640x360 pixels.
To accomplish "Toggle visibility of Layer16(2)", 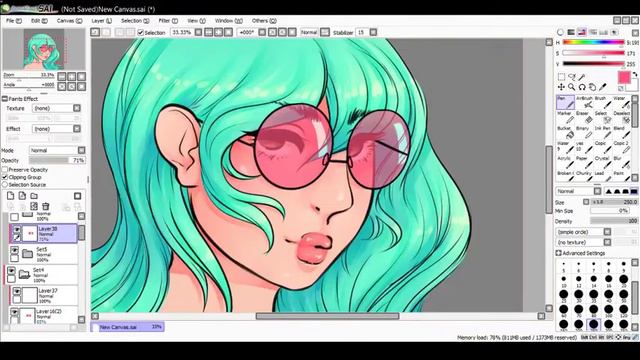I will coord(15,312).
